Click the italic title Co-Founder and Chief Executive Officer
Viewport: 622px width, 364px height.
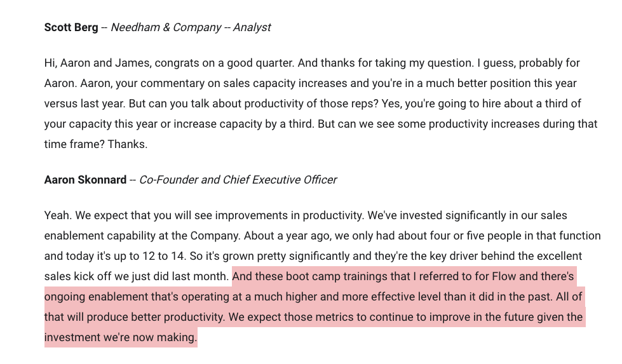point(238,180)
